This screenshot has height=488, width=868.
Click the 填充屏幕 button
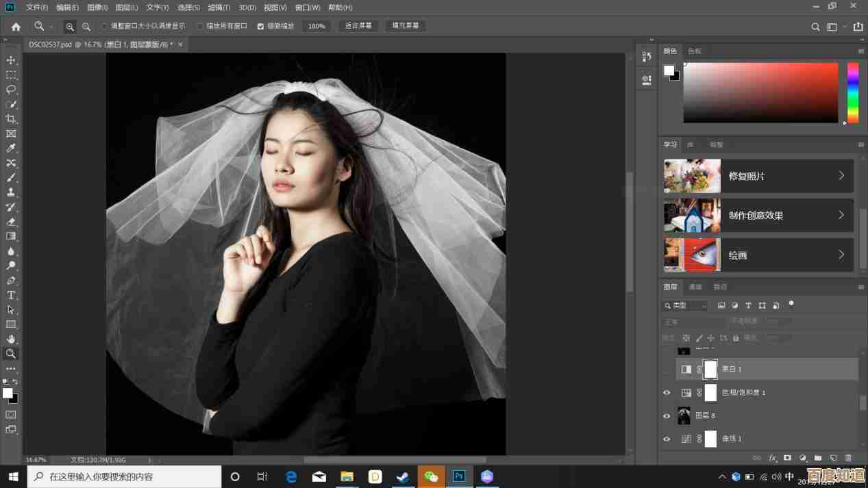(405, 26)
